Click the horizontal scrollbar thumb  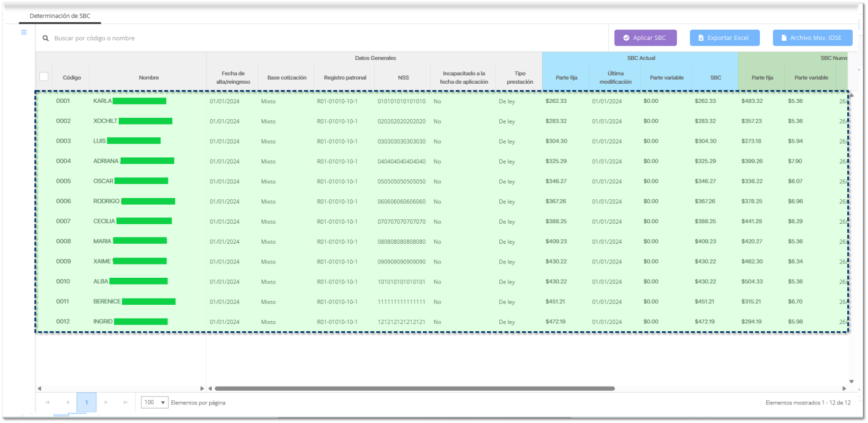[413, 389]
